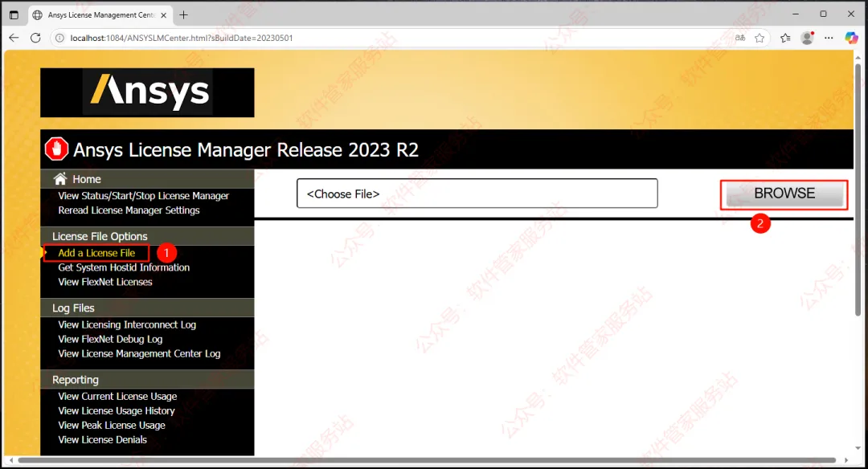Open the favorites list icon

coord(785,38)
